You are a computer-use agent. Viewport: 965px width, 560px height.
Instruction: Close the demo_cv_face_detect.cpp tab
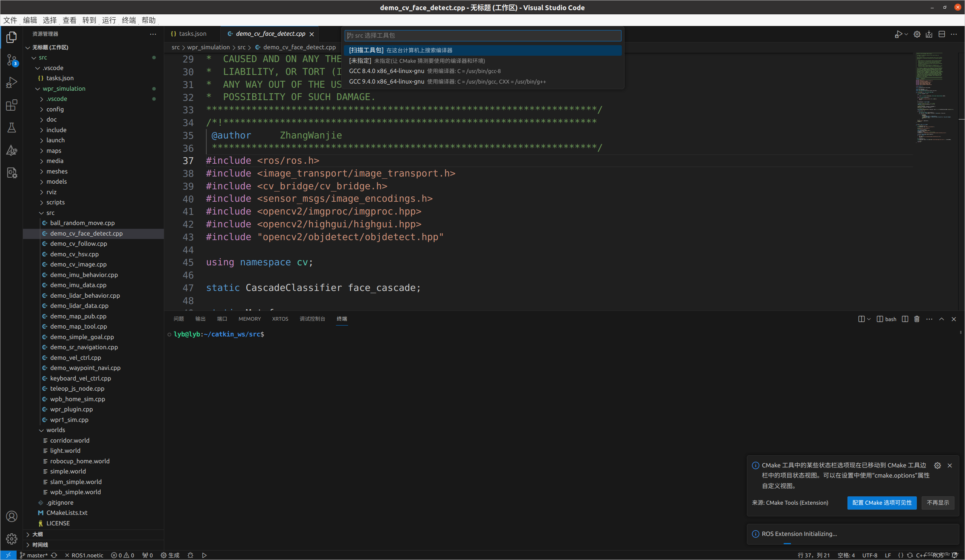tap(312, 34)
